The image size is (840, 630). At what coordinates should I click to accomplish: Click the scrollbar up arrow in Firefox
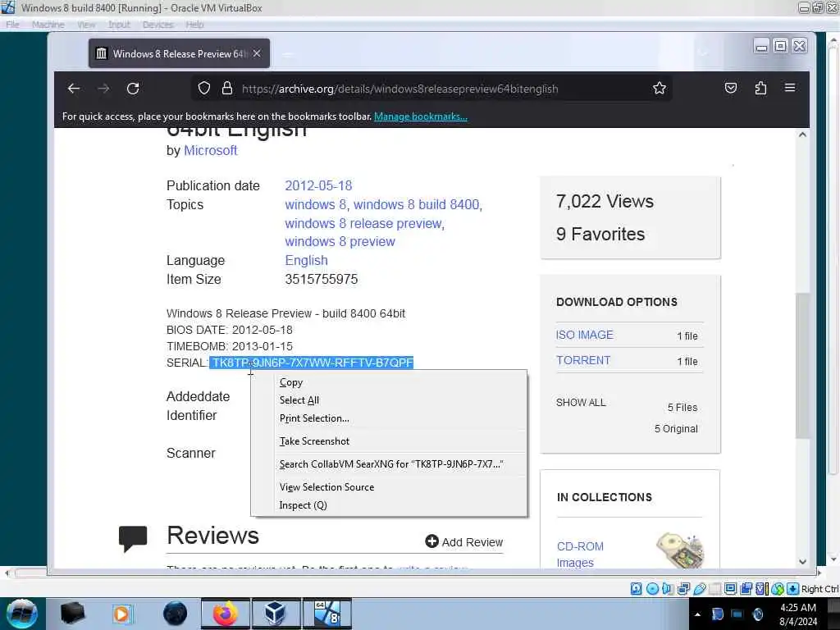tap(802, 135)
